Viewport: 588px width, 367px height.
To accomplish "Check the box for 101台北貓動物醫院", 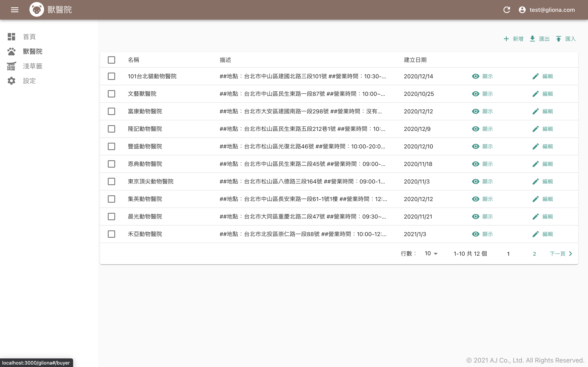I will pyautogui.click(x=111, y=76).
